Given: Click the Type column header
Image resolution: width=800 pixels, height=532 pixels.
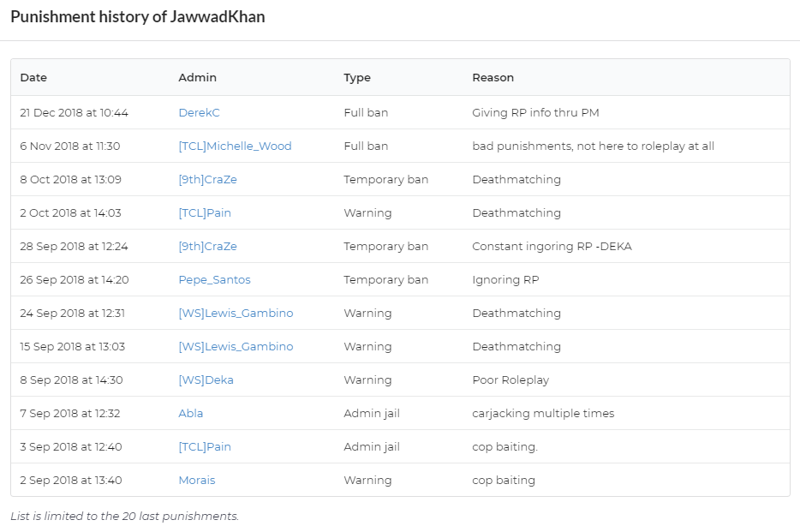Looking at the screenshot, I should coord(357,78).
